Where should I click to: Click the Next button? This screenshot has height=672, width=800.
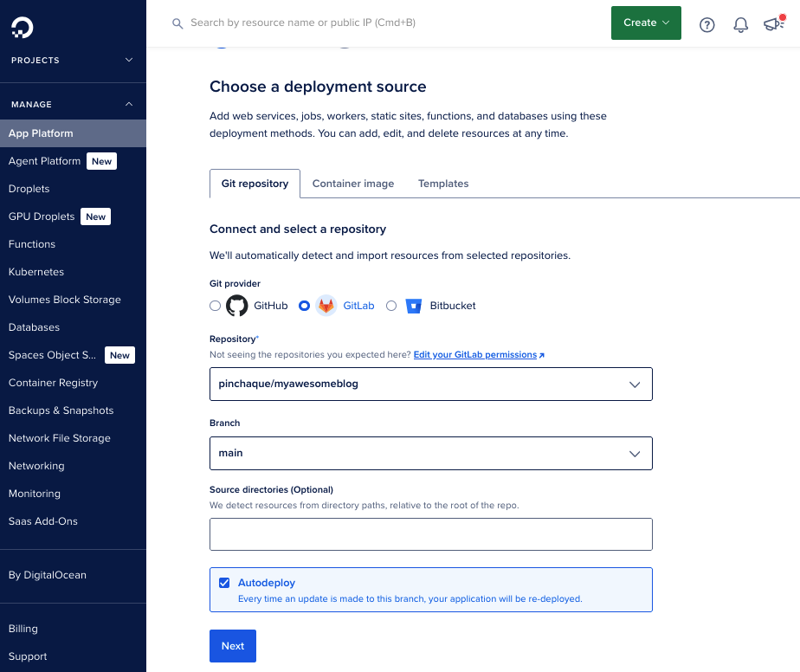point(233,646)
